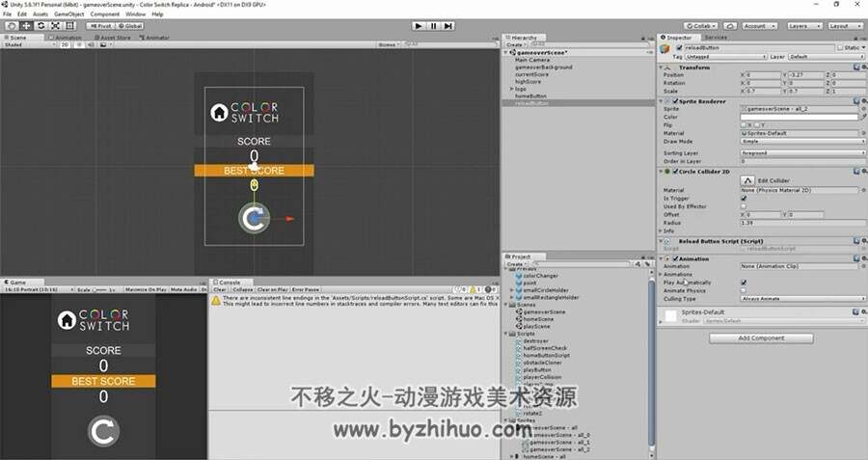Click Animation component help book icon
868x460 pixels.
click(856, 258)
